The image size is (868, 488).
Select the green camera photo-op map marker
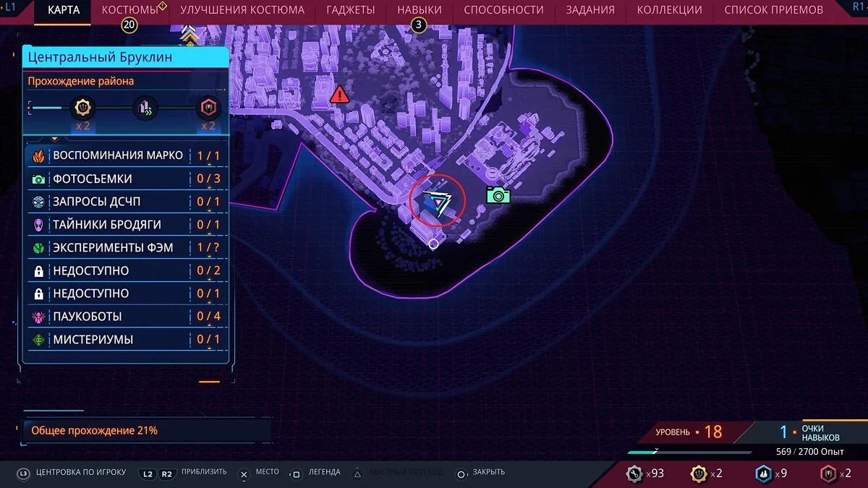point(498,194)
